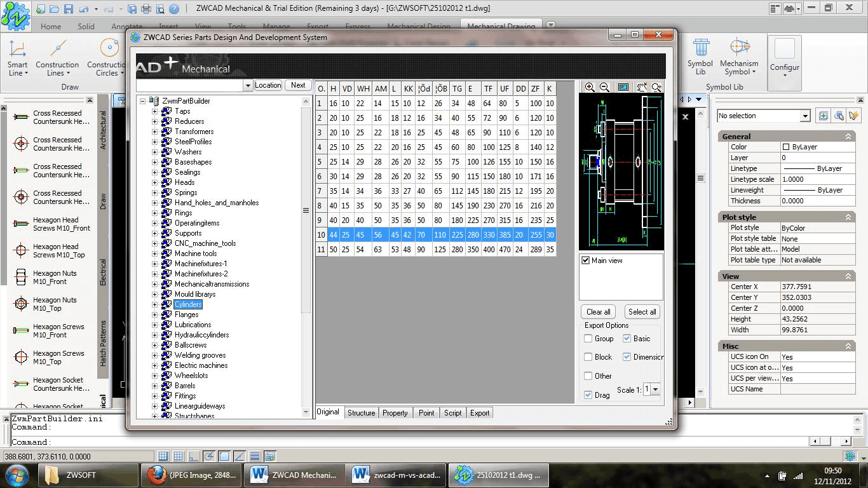868x488 pixels.
Task: Toggle the Drag export option checkbox
Action: click(x=588, y=395)
